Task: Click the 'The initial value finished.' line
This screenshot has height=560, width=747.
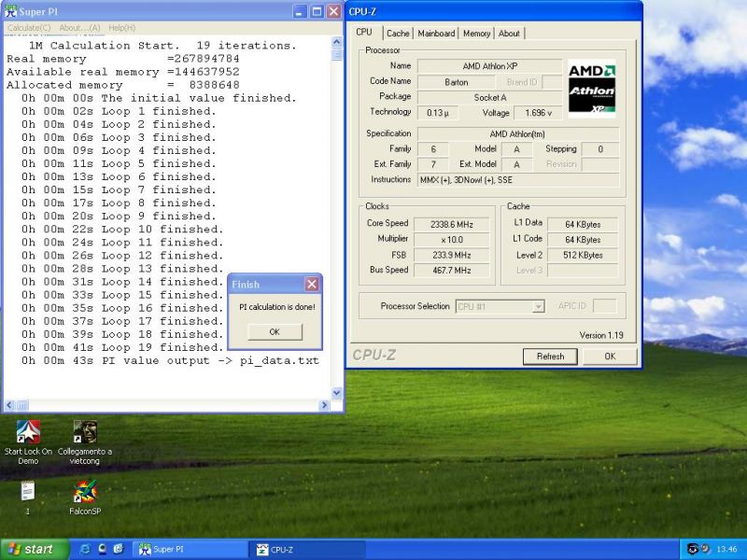Action: (x=159, y=98)
